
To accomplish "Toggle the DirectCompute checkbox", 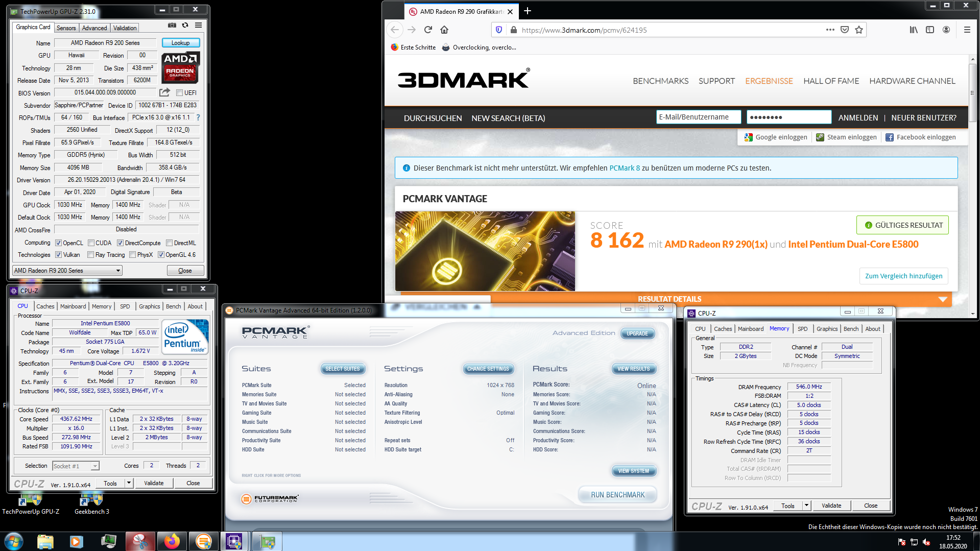I will click(x=120, y=243).
